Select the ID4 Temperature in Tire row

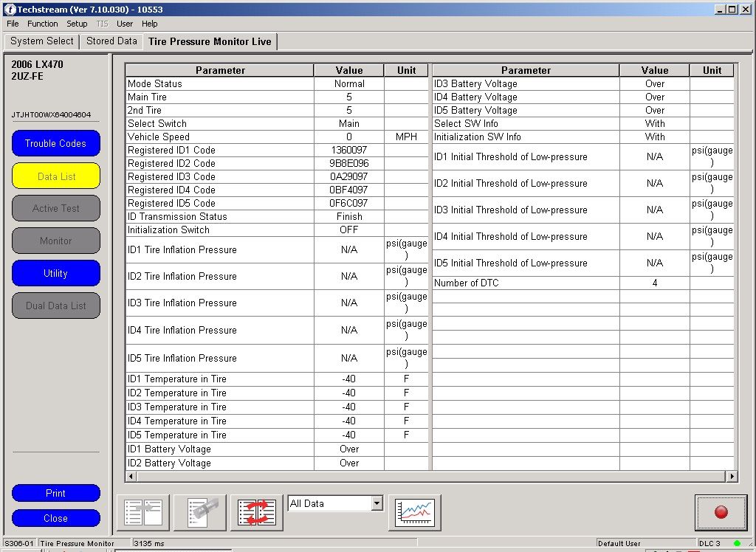click(278, 421)
